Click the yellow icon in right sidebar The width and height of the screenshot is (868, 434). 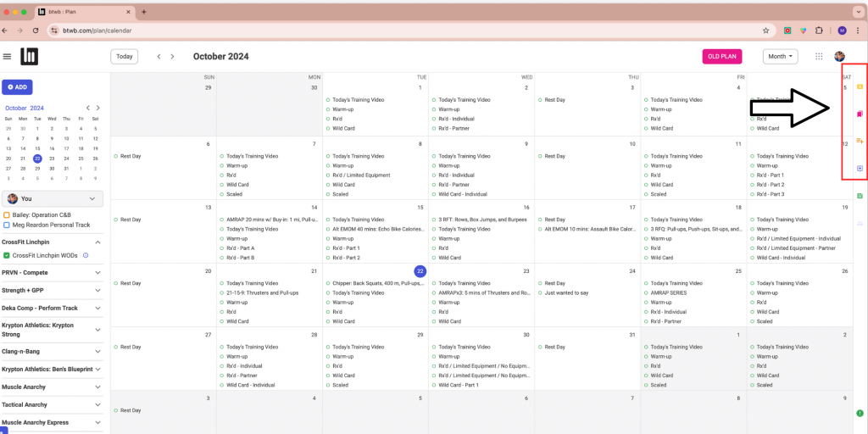click(x=860, y=87)
